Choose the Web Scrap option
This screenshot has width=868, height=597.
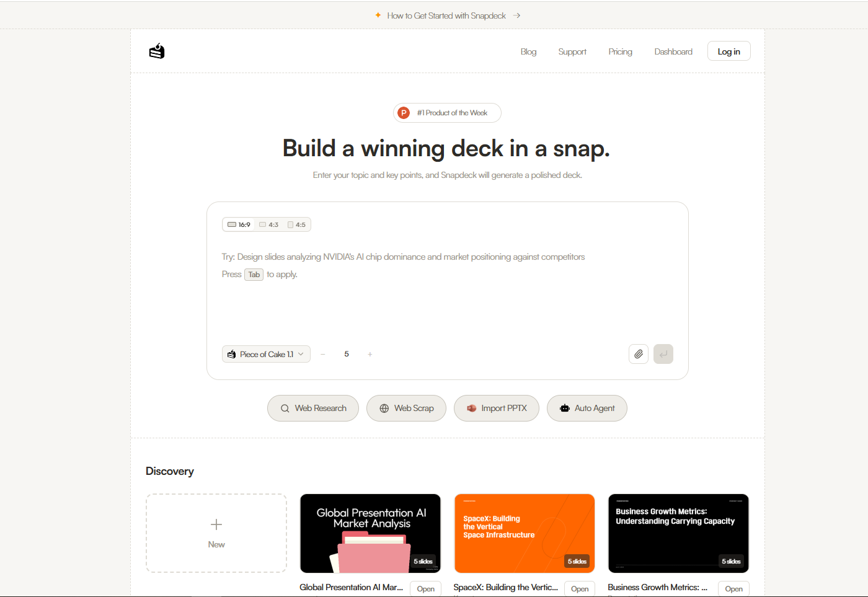pos(406,409)
